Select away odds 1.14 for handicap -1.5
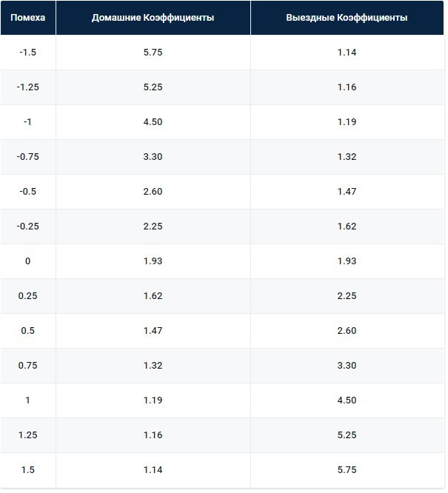 [x=347, y=53]
